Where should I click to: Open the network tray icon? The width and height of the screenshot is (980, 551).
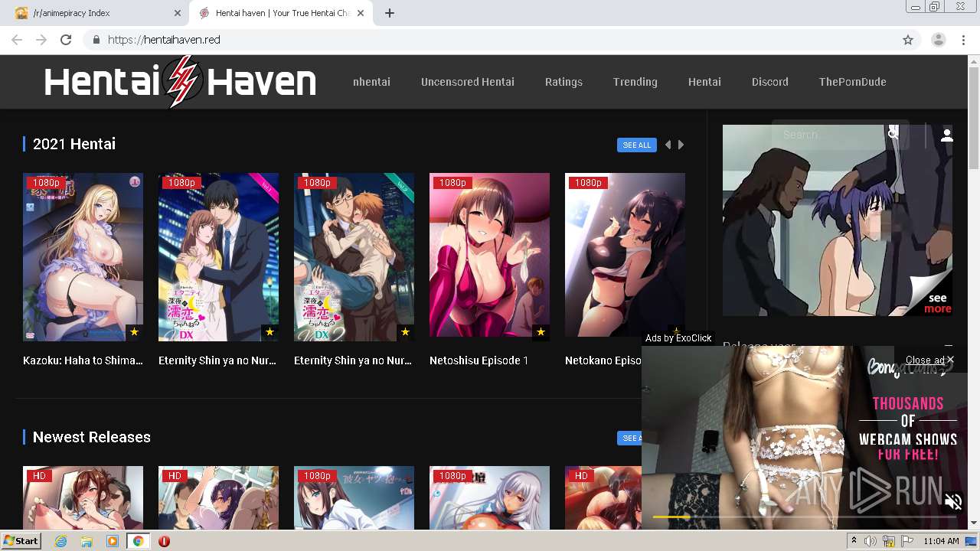click(889, 541)
